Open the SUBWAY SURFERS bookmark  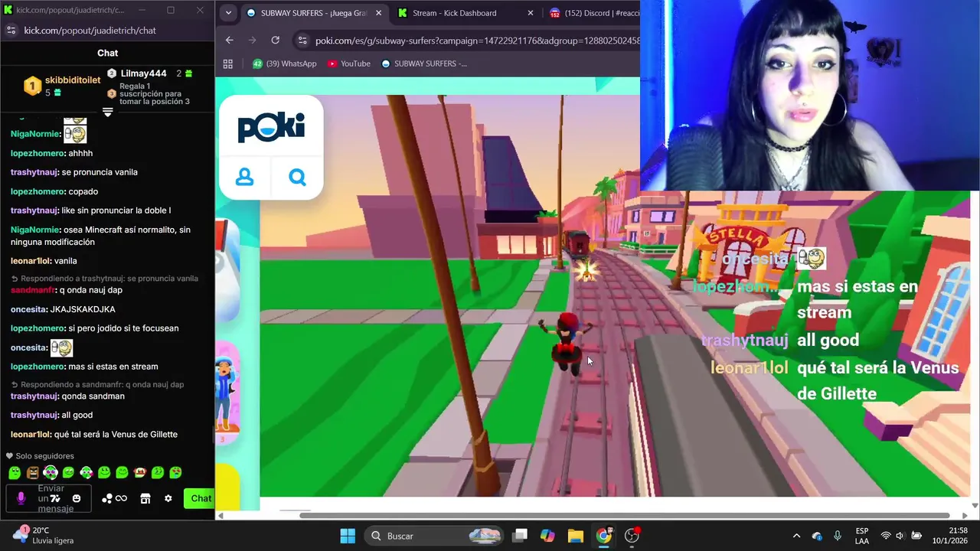(x=423, y=64)
